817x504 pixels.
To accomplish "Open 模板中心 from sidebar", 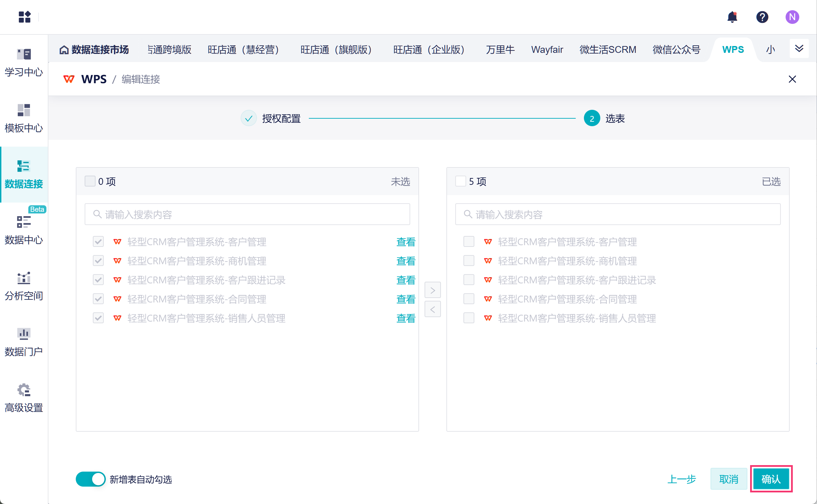I will click(24, 118).
